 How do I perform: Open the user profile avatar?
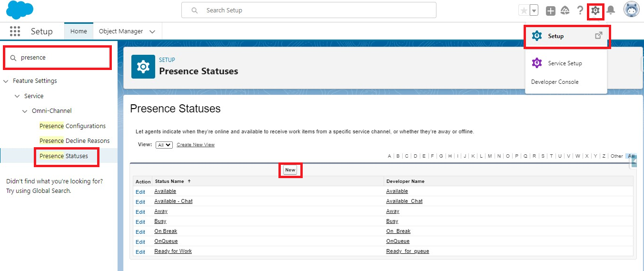click(632, 10)
